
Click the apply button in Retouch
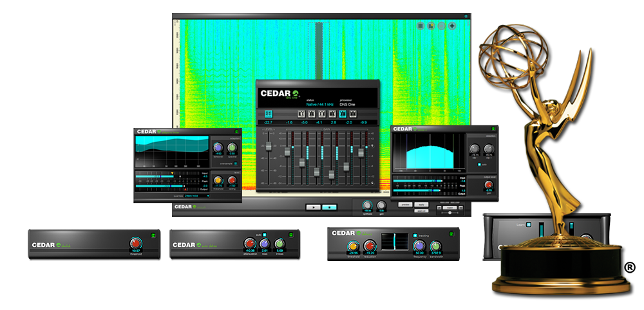point(421,205)
